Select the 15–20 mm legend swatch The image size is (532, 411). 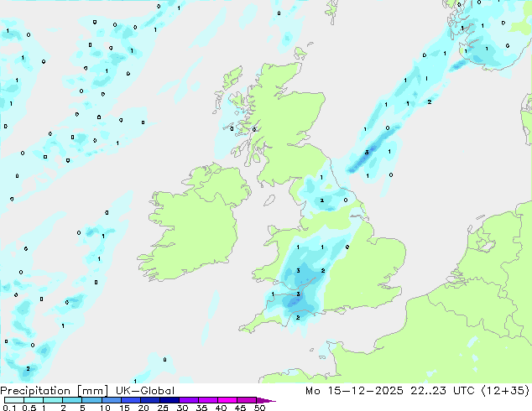point(131,400)
